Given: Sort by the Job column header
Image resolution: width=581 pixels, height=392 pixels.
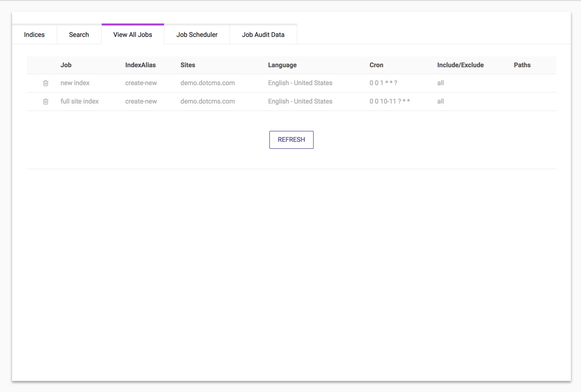Looking at the screenshot, I should (66, 65).
